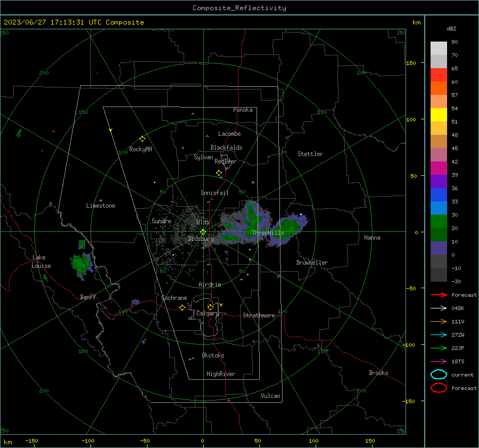The image size is (479, 448).
Task: Click the Drumheller label
Action: tap(312, 263)
